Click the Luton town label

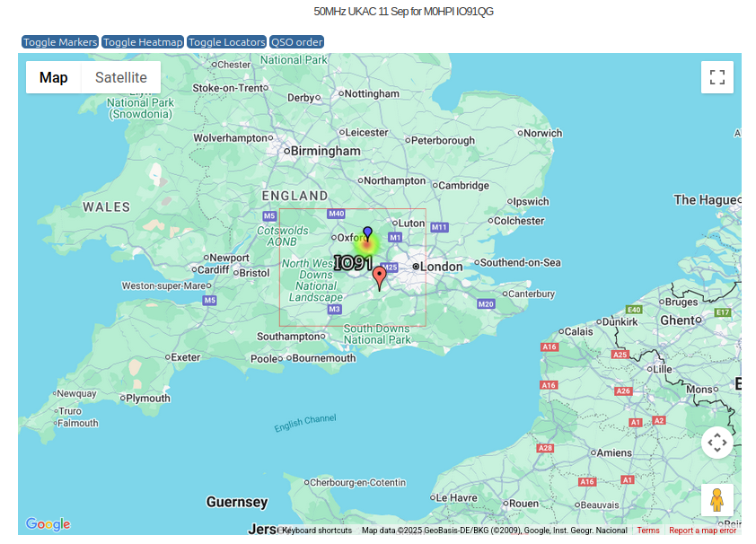[411, 224]
